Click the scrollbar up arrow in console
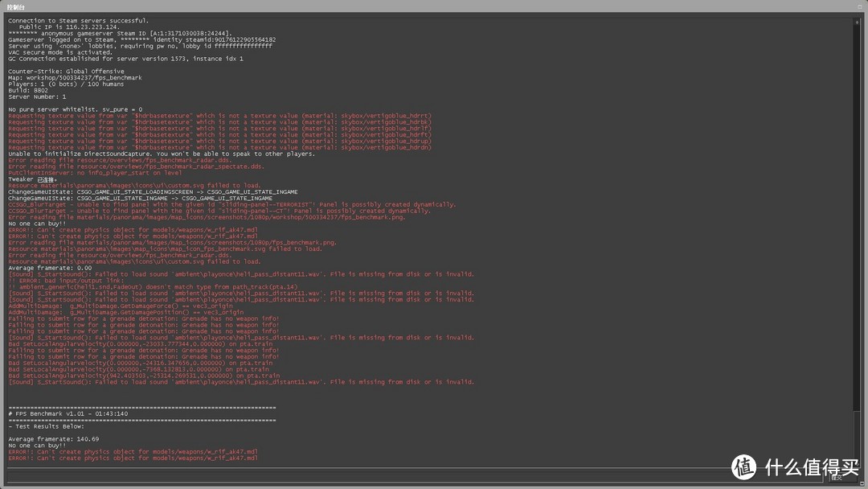Screen dimensions: 868x489 [857, 23]
